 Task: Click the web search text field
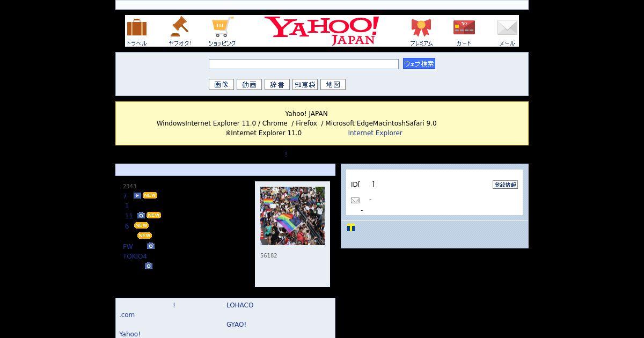pyautogui.click(x=304, y=64)
